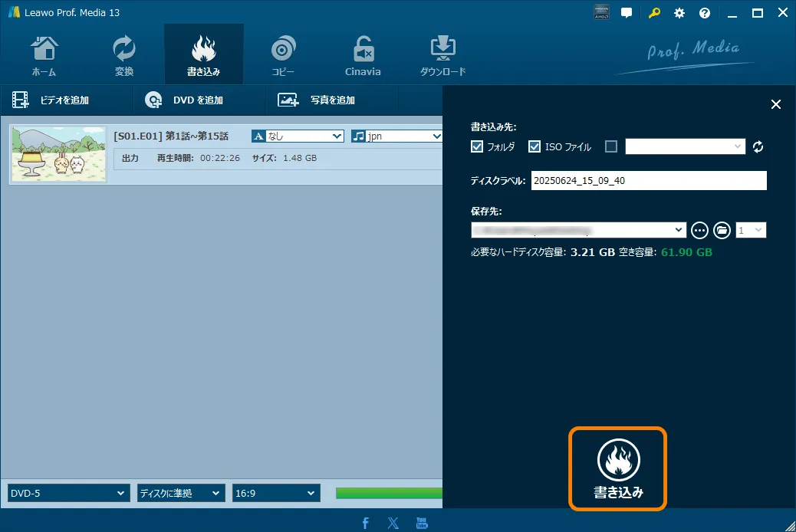The width and height of the screenshot is (796, 532).
Task: Click the Leawo app logo in title bar
Action: 14,12
